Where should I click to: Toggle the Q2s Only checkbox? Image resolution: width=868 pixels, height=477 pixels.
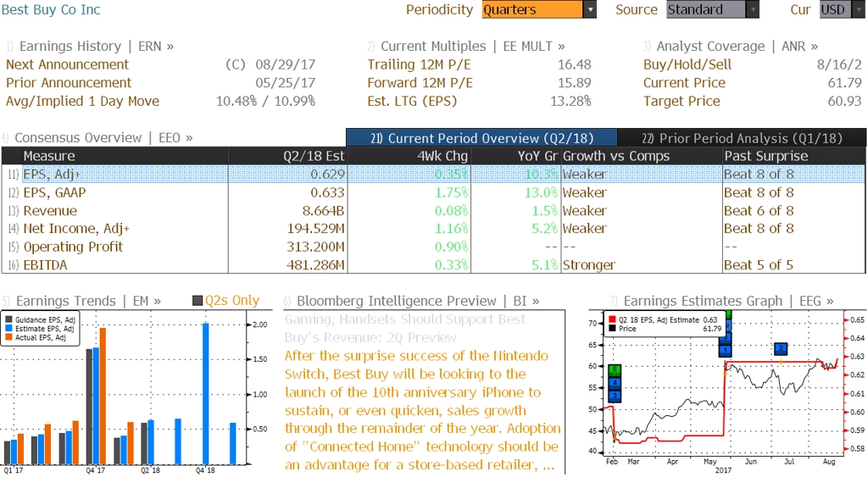tap(198, 301)
